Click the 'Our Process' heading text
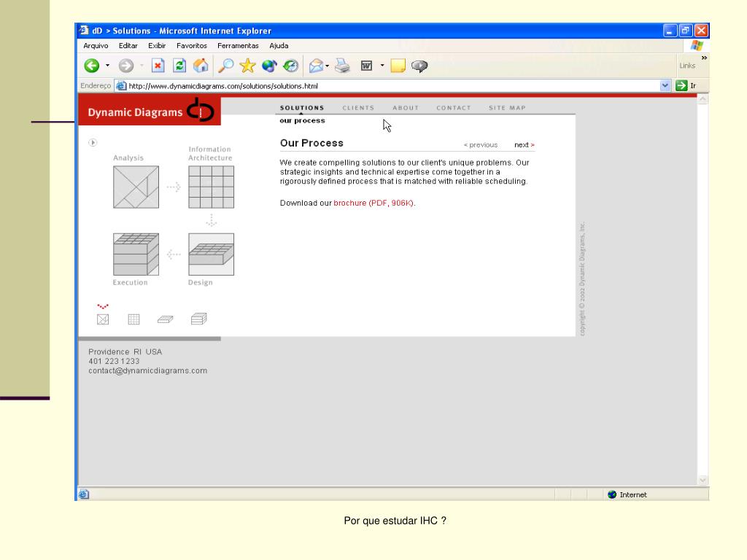This screenshot has width=747, height=560. coord(311,143)
